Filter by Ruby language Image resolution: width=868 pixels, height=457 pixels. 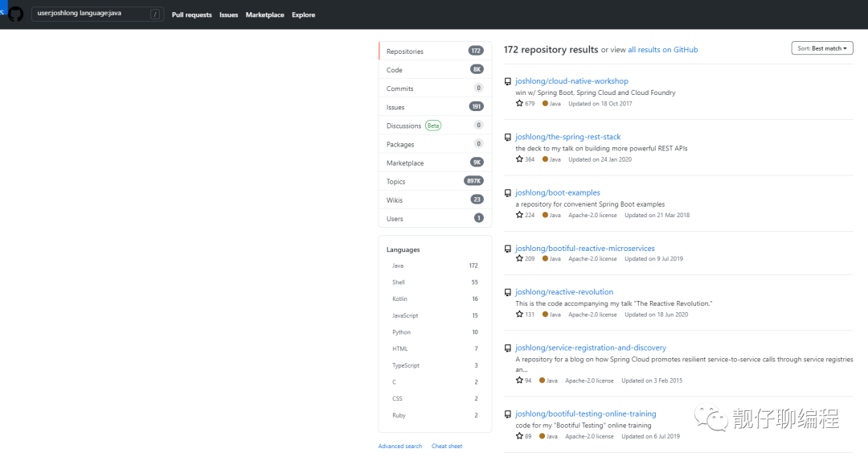click(x=435, y=415)
